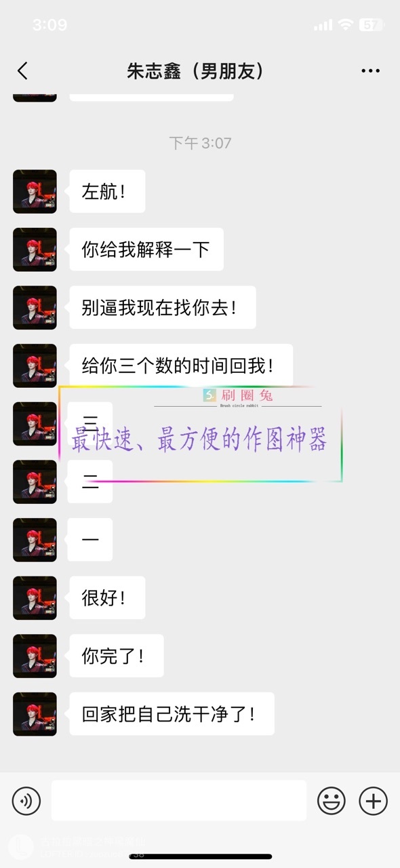Tap avatar beside 回家把自己洗干净了！ message
Image resolution: width=400 pixels, height=868 pixels.
tap(35, 714)
